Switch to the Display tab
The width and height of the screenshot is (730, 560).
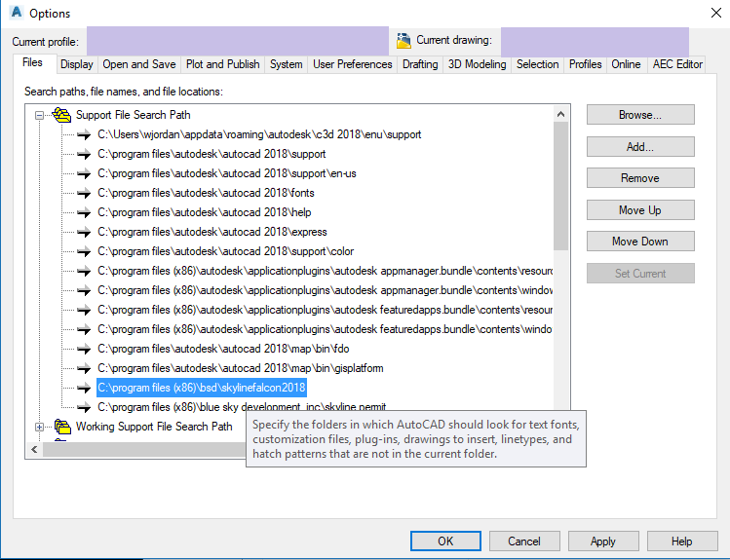click(x=76, y=64)
